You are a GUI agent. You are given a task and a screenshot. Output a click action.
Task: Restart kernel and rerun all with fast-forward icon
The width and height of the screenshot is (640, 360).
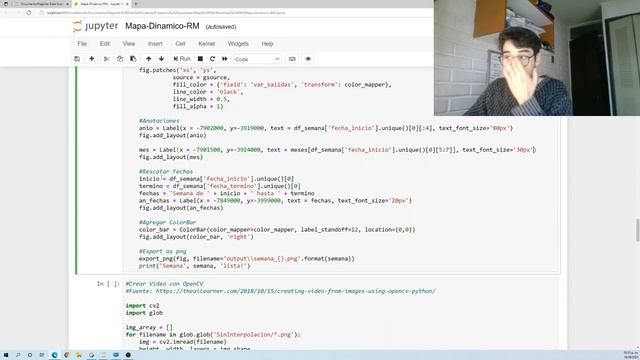click(x=224, y=59)
